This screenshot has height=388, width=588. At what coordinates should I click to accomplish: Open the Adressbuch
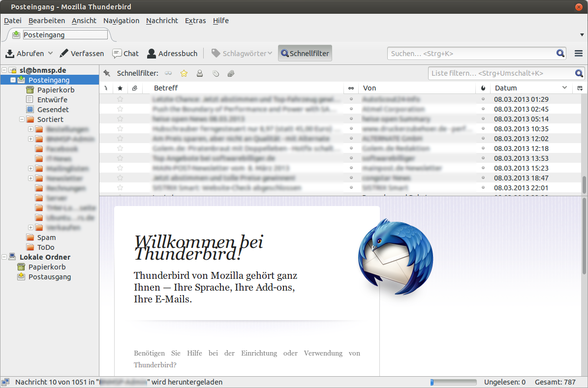[172, 54]
